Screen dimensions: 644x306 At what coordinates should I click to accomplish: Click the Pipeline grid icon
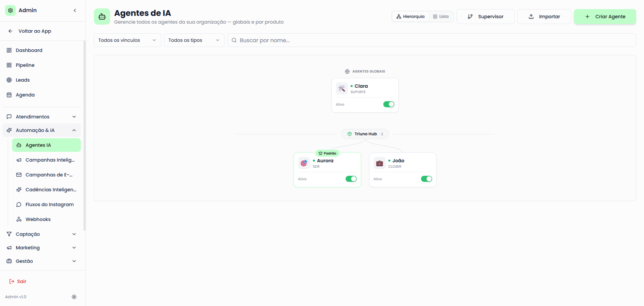[9, 65]
